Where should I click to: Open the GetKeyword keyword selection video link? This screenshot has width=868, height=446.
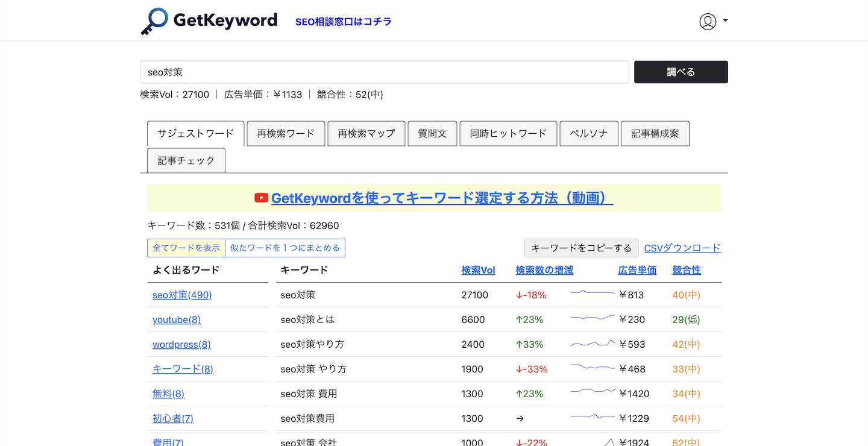[442, 198]
